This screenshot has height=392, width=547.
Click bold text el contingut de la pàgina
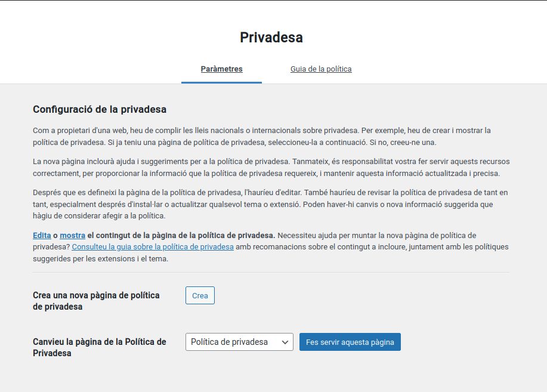pyautogui.click(x=181, y=236)
